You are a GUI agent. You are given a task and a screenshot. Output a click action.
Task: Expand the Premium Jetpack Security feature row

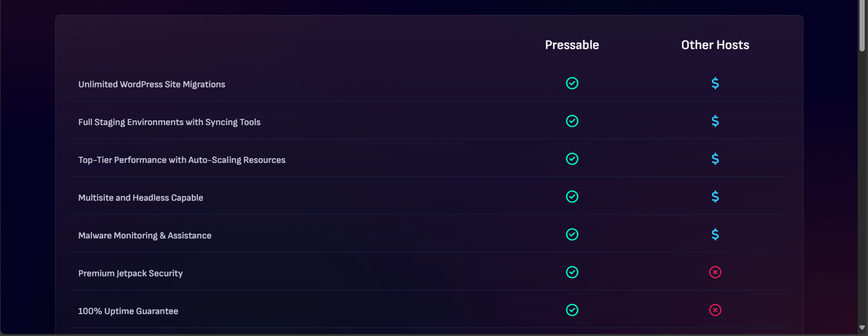tap(130, 272)
